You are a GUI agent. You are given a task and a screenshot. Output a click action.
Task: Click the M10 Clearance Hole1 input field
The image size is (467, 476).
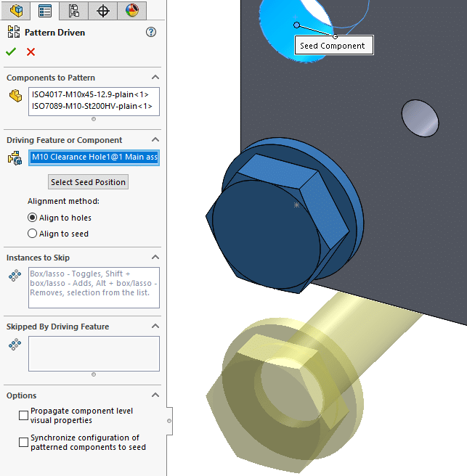click(94, 157)
